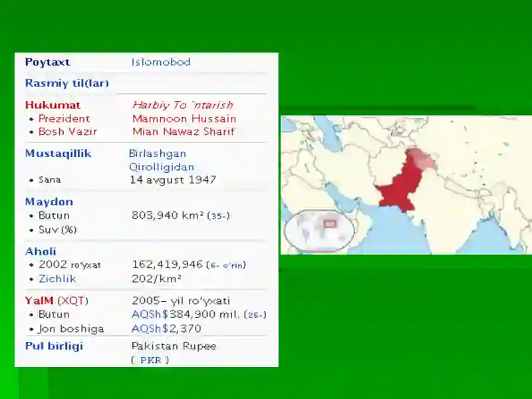This screenshot has height=399, width=532.
Task: Open the Aholi heading link
Action: (x=41, y=252)
